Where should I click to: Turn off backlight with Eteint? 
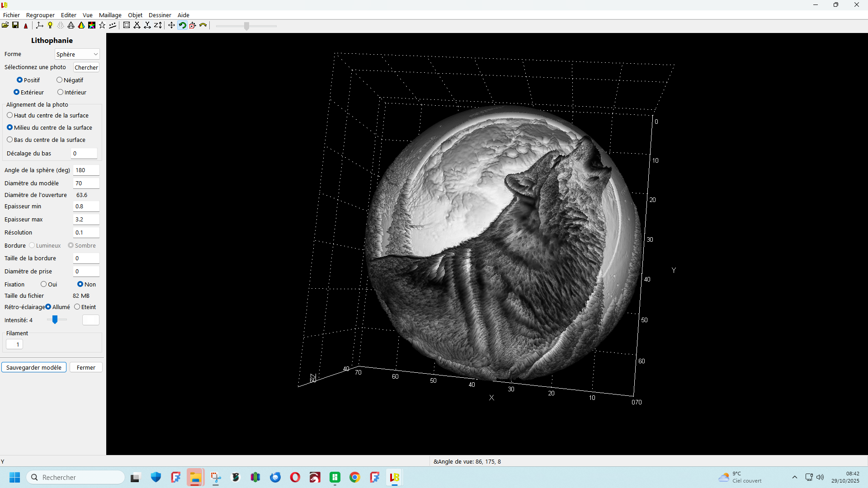click(77, 307)
